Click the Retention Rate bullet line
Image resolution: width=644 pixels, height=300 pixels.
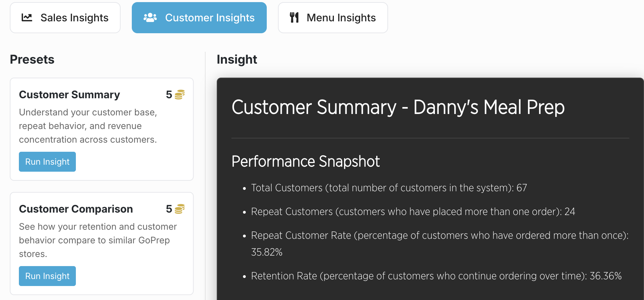436,276
